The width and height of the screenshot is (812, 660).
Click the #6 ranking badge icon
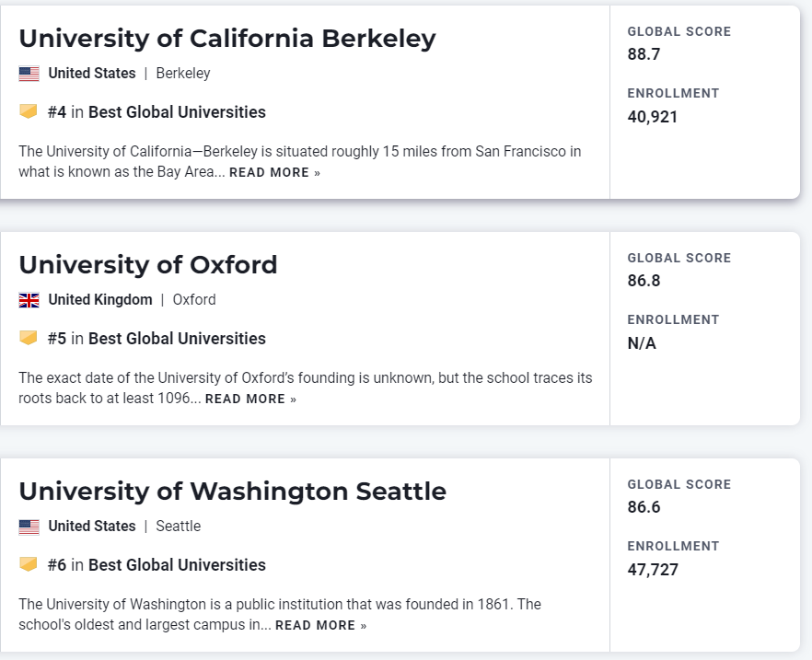coord(29,564)
